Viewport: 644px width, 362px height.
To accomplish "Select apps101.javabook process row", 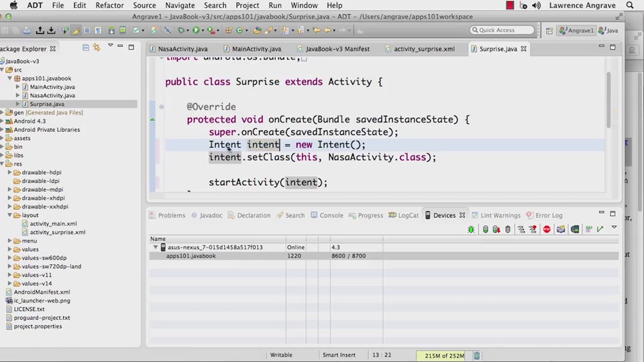I will (384, 255).
